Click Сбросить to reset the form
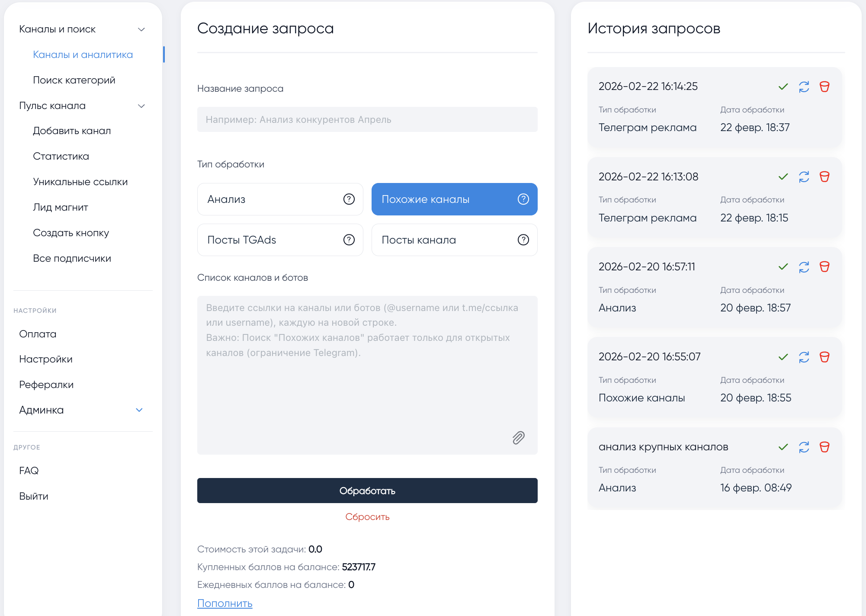 pyautogui.click(x=367, y=517)
